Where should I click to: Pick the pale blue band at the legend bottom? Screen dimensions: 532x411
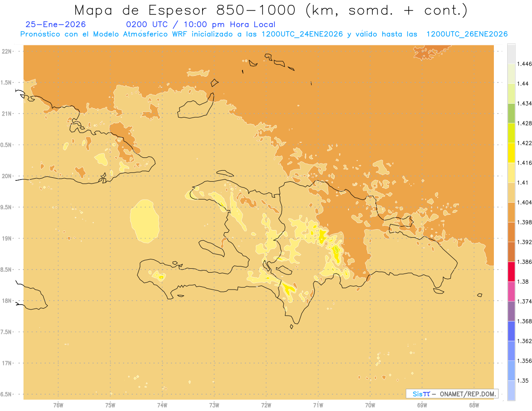pyautogui.click(x=511, y=391)
